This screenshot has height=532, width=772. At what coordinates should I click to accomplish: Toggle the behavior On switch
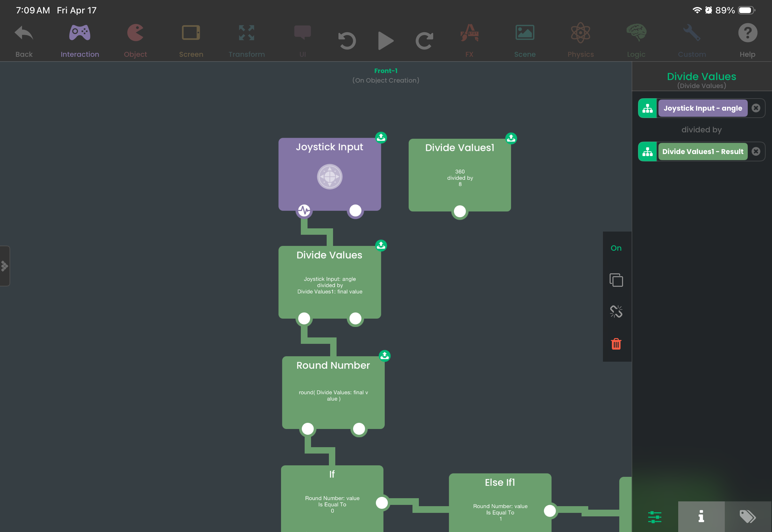(616, 248)
